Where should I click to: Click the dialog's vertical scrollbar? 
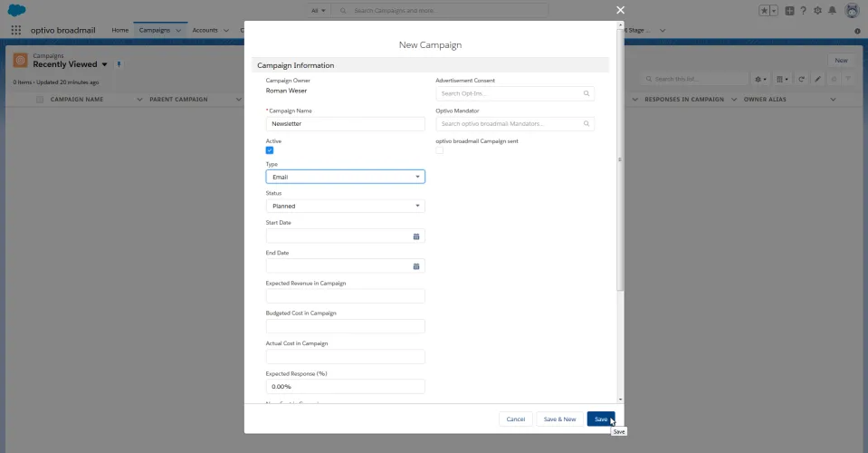tap(620, 159)
